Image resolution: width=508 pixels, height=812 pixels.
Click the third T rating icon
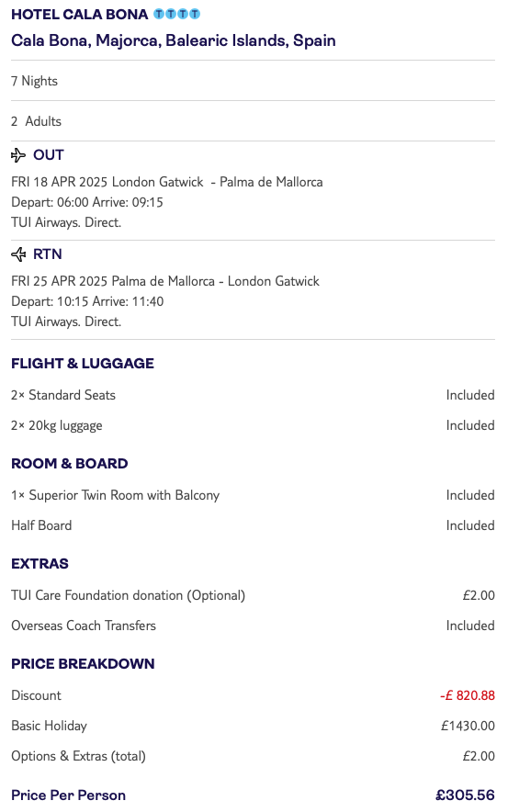(x=183, y=14)
